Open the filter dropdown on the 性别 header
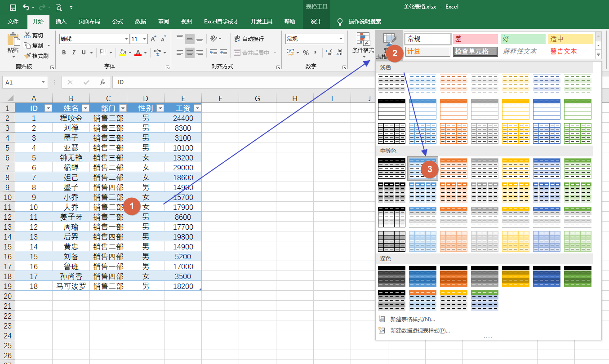This screenshot has height=364, width=609. click(160, 108)
